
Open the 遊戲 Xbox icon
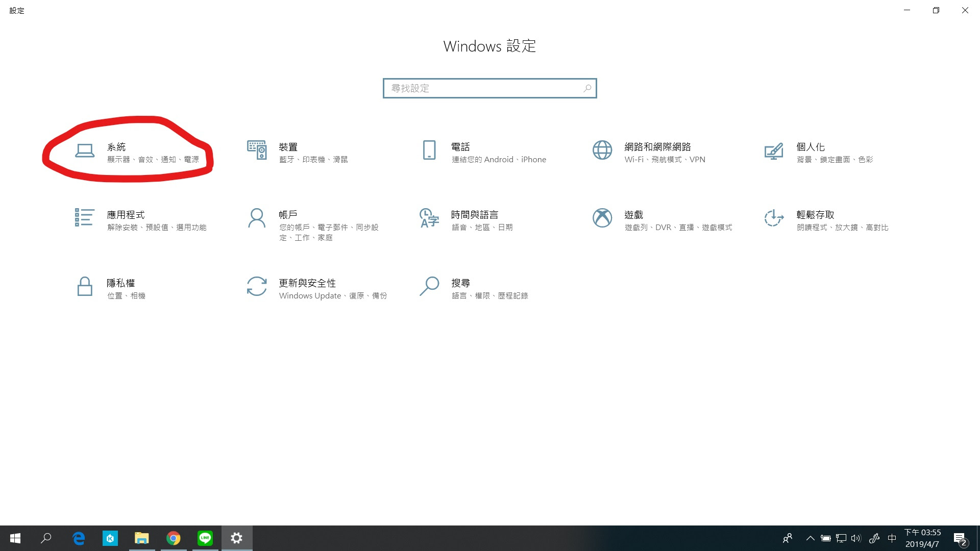tap(602, 218)
